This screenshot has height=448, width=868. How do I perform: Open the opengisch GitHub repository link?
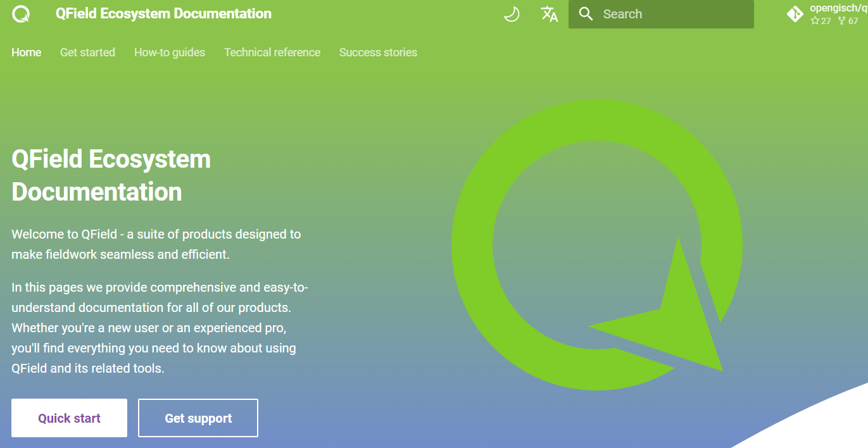tap(827, 14)
